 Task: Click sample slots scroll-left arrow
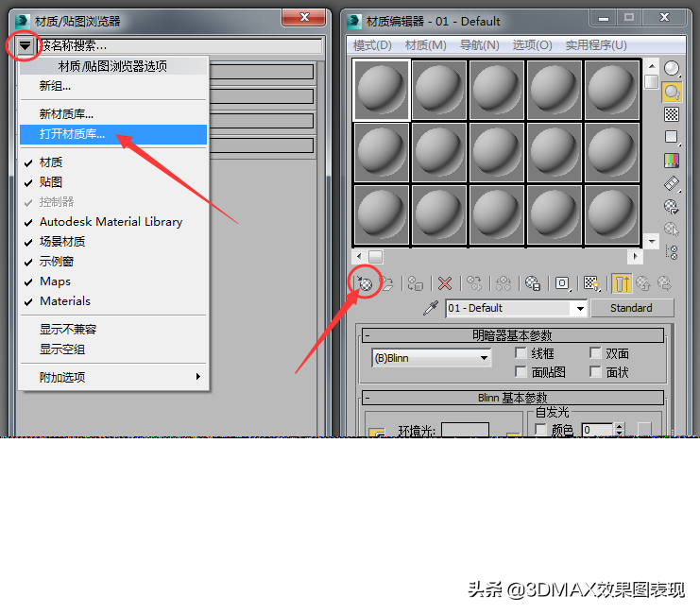359,257
